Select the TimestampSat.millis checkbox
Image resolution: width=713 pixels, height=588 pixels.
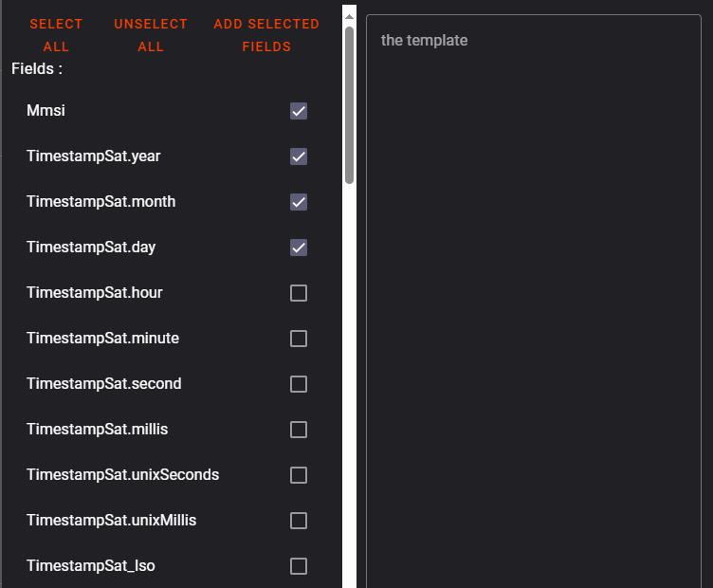[x=299, y=430]
